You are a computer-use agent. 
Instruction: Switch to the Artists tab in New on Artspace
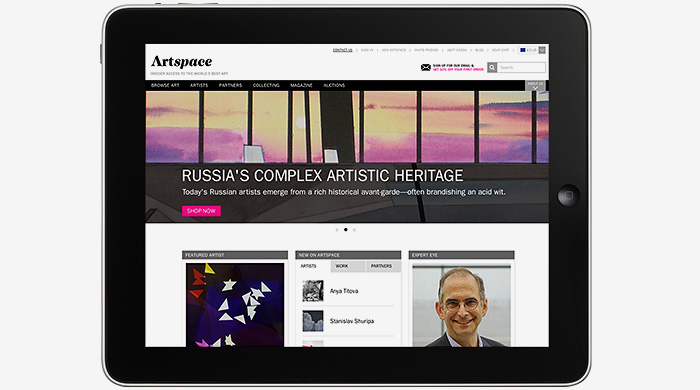313,266
